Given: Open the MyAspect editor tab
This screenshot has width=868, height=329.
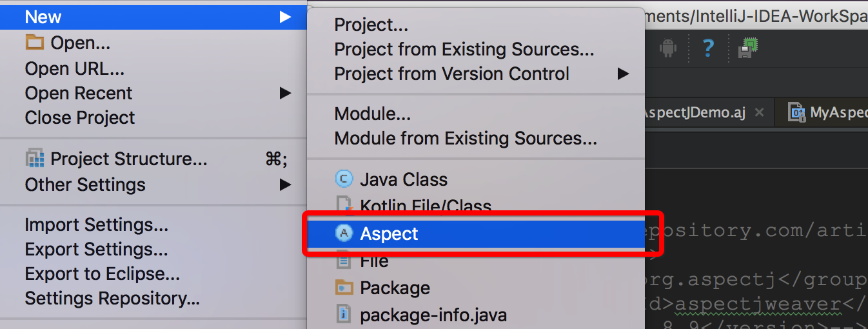Looking at the screenshot, I should click(x=829, y=113).
